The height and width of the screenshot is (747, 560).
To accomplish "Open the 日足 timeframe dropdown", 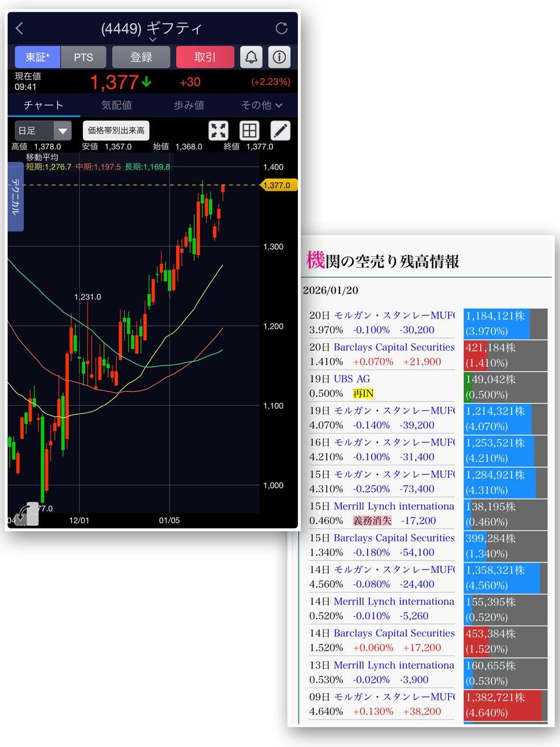I will [x=44, y=131].
